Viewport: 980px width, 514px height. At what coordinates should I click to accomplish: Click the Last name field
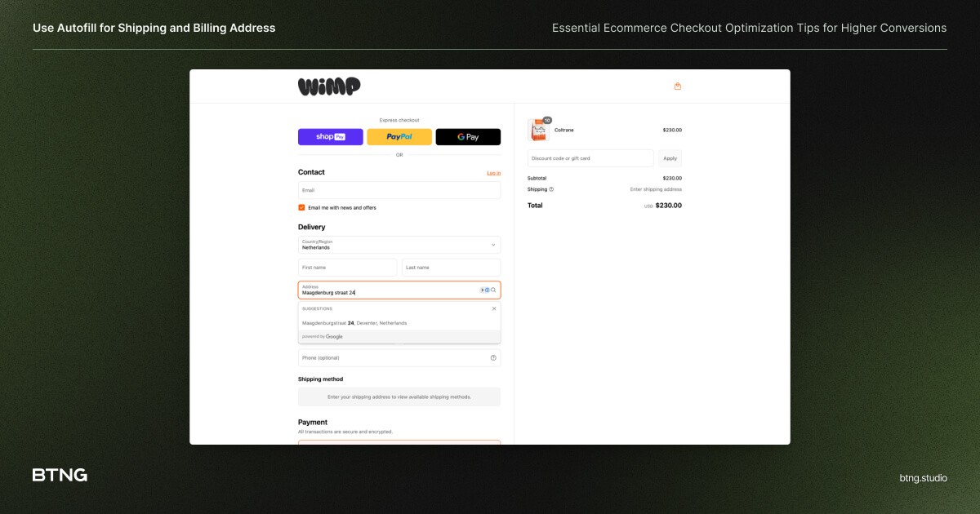[451, 268]
